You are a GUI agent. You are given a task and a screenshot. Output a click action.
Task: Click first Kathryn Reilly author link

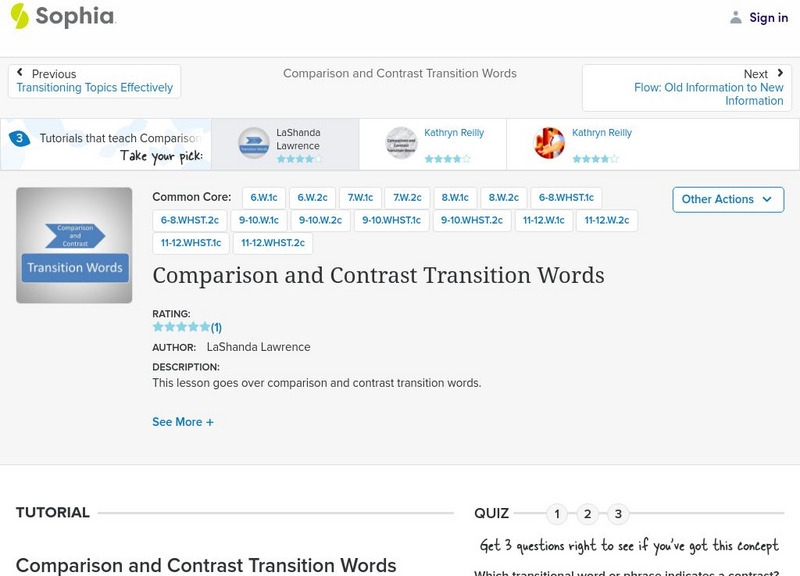pos(454,133)
